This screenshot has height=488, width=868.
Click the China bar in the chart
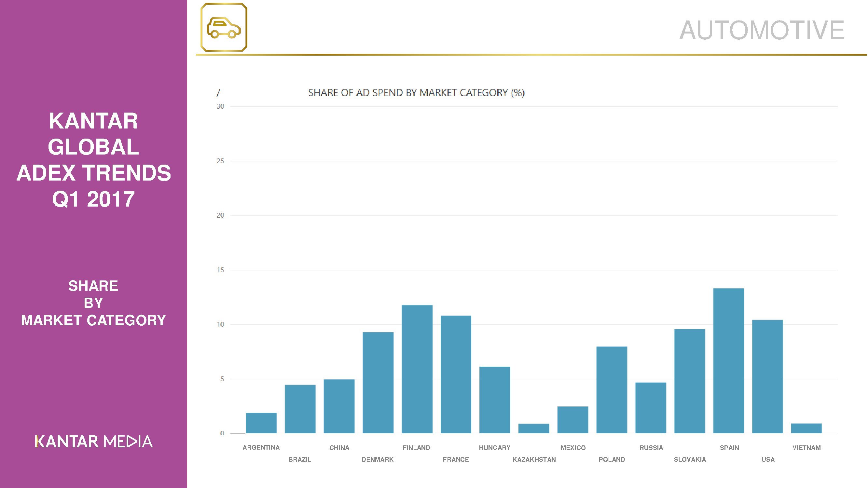pyautogui.click(x=339, y=406)
